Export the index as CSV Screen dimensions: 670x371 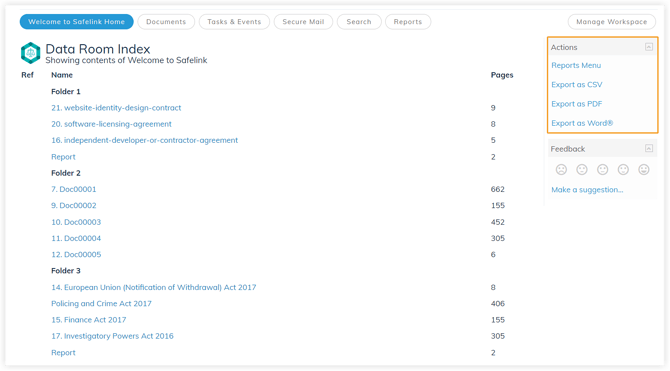(x=576, y=85)
